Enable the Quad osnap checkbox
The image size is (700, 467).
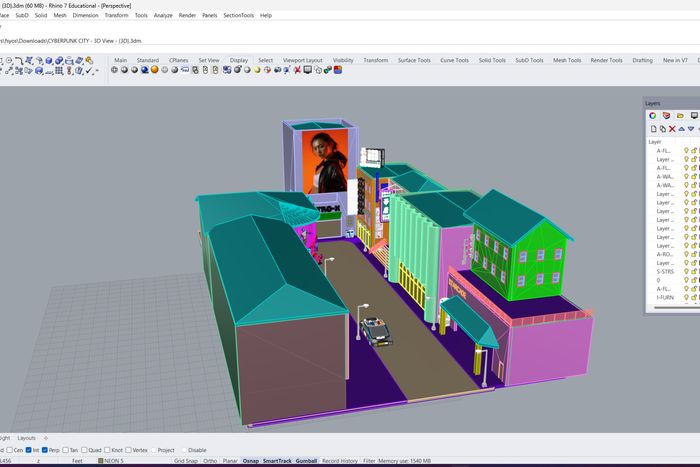point(84,450)
